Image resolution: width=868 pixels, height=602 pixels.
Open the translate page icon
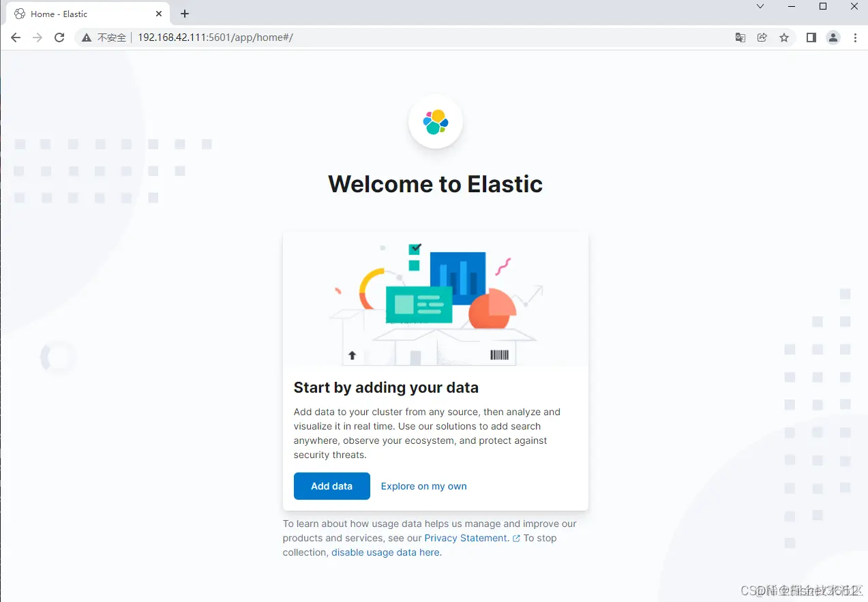(740, 37)
